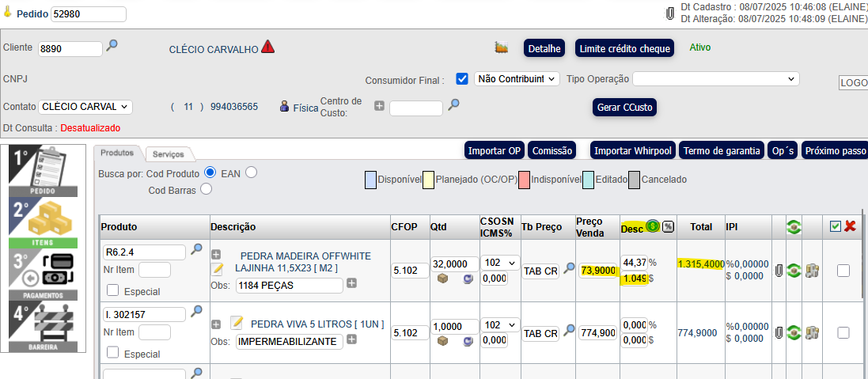
Task: Click the magnifier next to Cliente field
Action: tap(112, 46)
